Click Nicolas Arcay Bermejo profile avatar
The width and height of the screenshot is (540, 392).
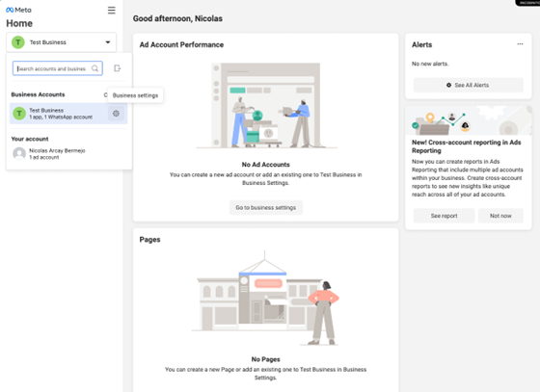click(x=19, y=153)
